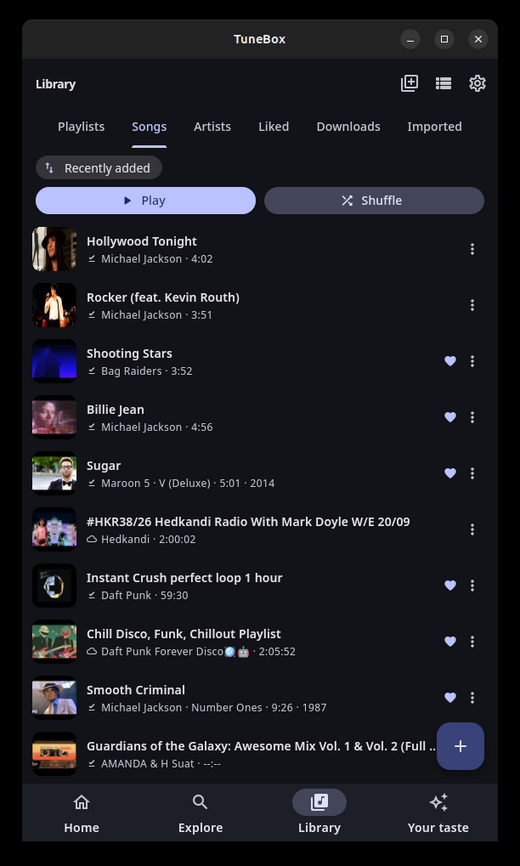520x866 pixels.
Task: Unlike Chill Disco track with heart icon
Action: pyautogui.click(x=450, y=642)
